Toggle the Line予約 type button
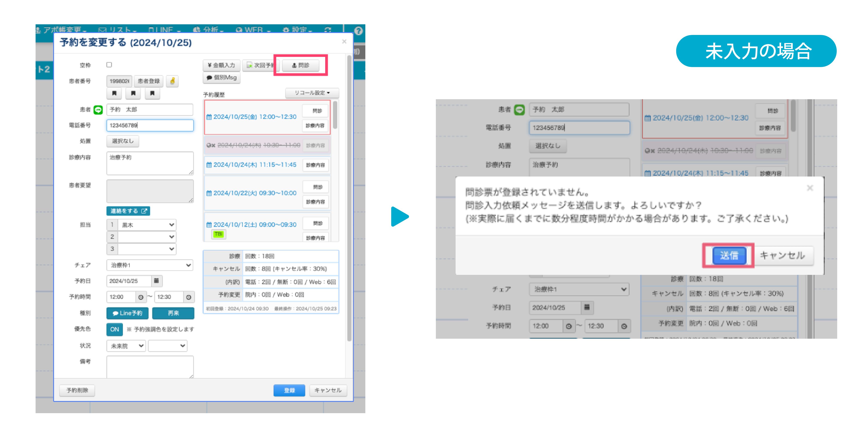 pos(127,313)
